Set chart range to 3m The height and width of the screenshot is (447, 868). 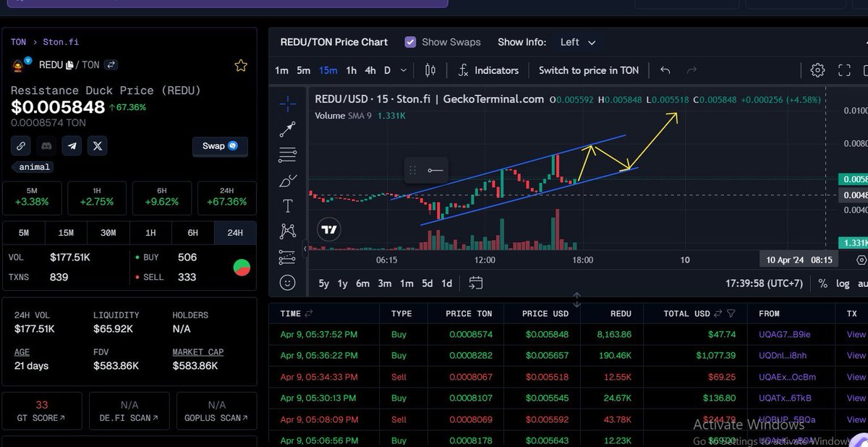(x=385, y=284)
